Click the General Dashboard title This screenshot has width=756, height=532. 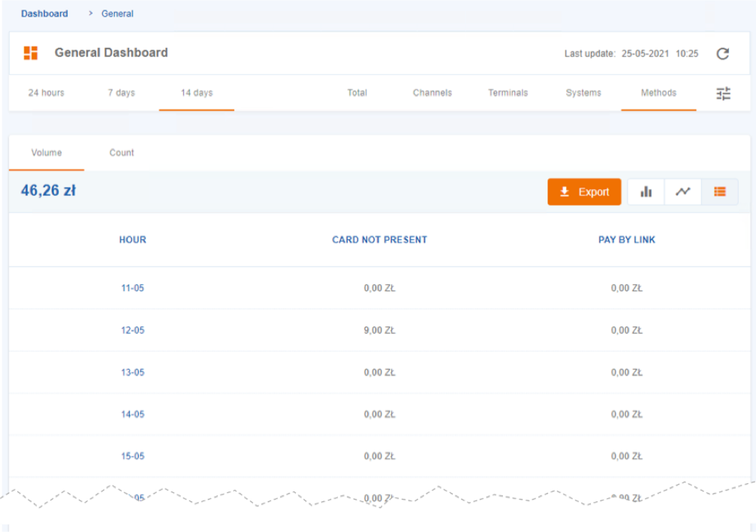111,53
